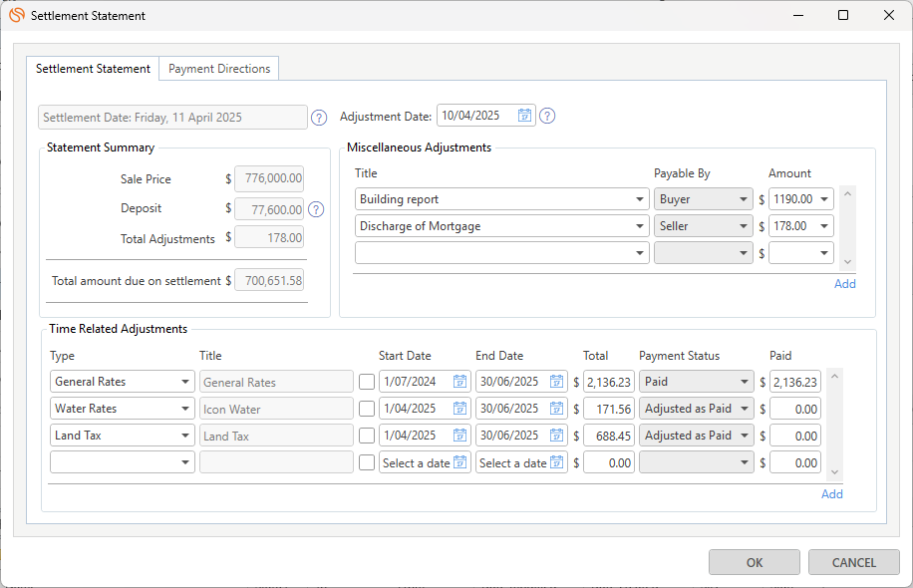Expand the Building report title dropdown
This screenshot has width=913, height=588.
click(639, 199)
